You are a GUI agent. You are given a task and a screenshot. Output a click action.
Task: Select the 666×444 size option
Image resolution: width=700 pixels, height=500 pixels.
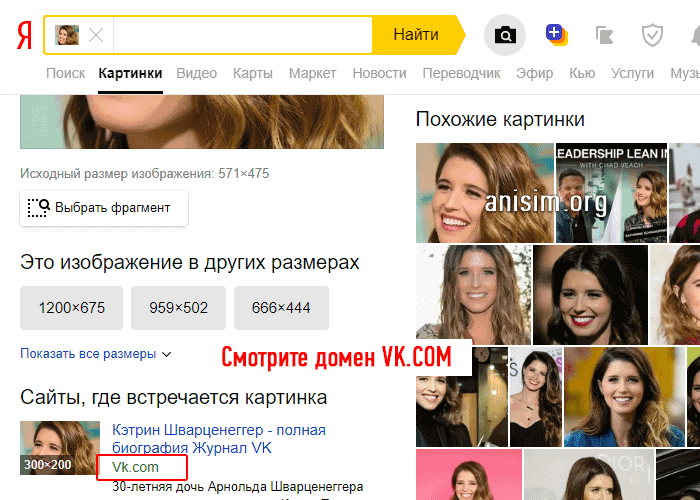(281, 308)
